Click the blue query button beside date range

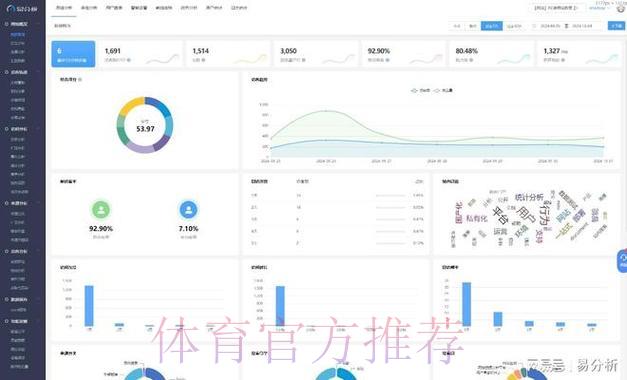coord(616,26)
